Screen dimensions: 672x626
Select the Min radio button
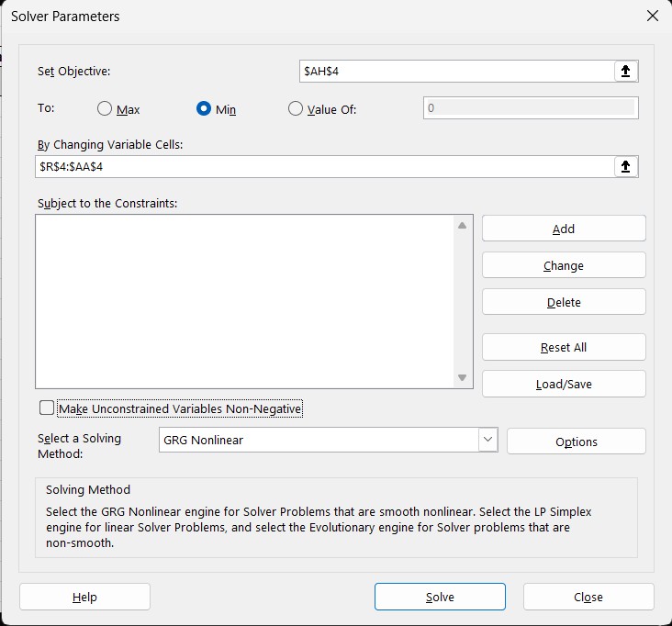click(204, 109)
